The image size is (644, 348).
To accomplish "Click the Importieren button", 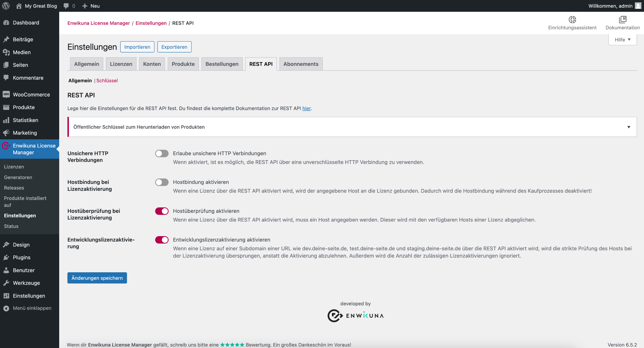I will tap(137, 47).
